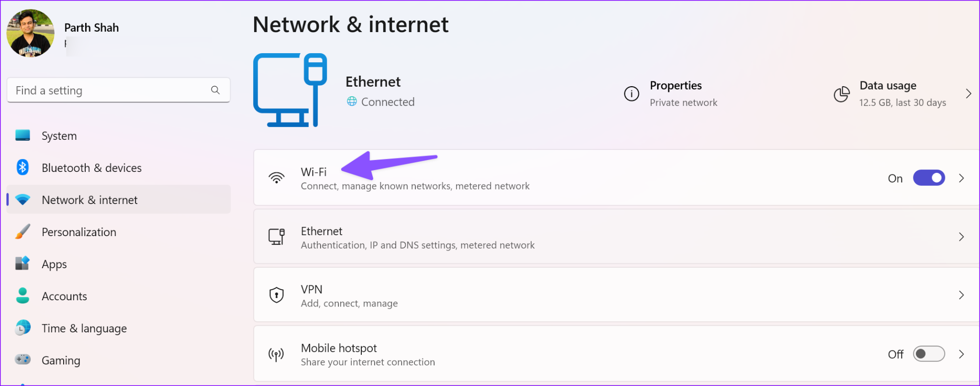Enable the Mobile hotspot toggle

click(929, 354)
